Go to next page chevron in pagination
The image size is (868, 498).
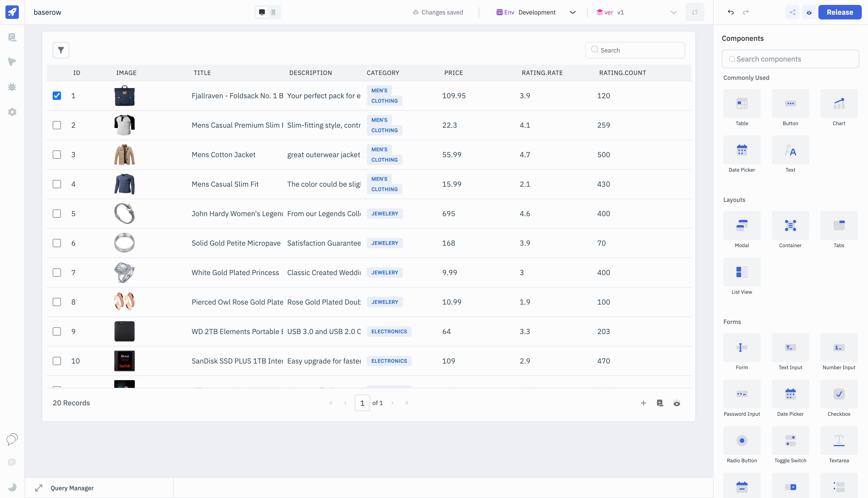coord(392,403)
